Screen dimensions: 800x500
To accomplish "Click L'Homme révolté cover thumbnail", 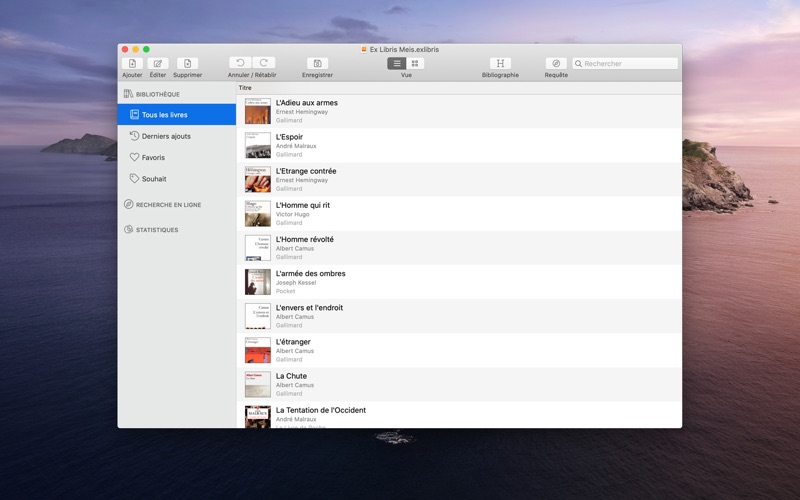I will (258, 248).
